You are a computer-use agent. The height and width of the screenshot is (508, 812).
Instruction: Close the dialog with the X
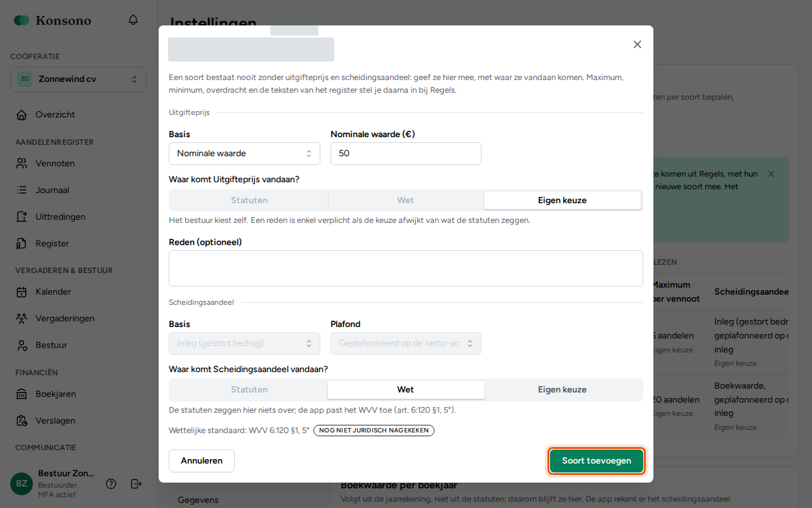(638, 44)
